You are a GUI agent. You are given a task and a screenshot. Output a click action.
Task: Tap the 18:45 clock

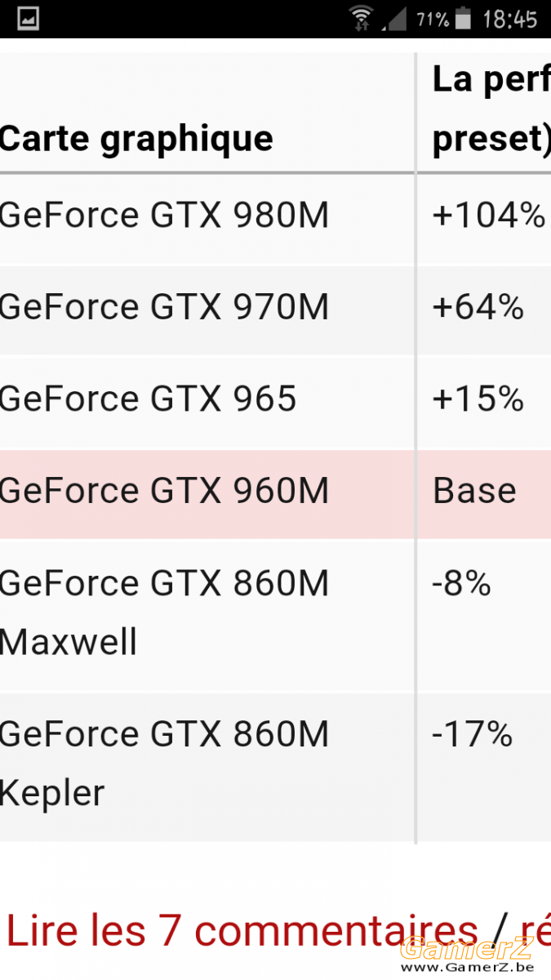pos(509,19)
